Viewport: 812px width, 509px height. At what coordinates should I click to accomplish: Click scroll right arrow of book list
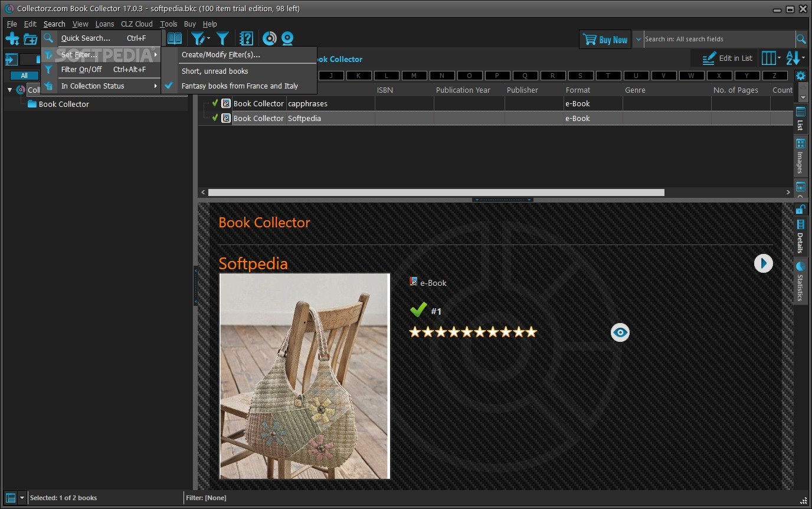click(788, 192)
